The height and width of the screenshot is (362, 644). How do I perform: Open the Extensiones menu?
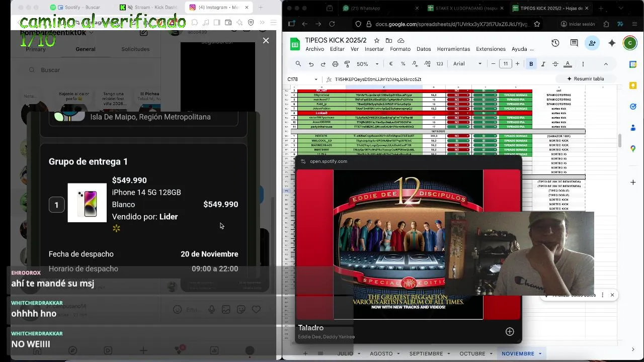pyautogui.click(x=491, y=49)
